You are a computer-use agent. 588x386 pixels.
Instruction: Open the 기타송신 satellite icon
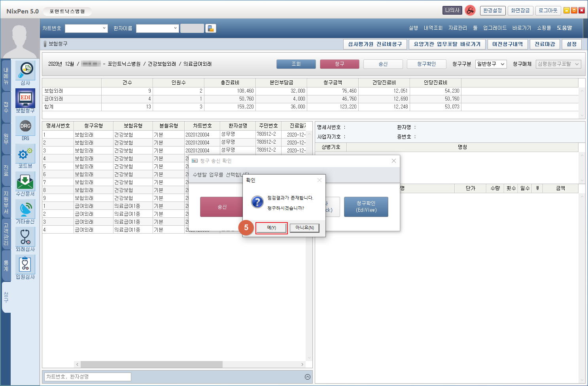point(25,209)
